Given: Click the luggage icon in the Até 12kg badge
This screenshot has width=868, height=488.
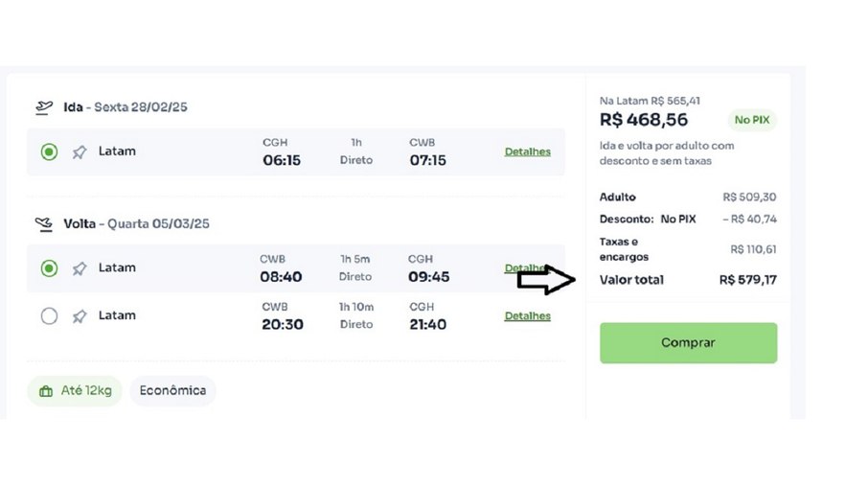Looking at the screenshot, I should tap(45, 391).
